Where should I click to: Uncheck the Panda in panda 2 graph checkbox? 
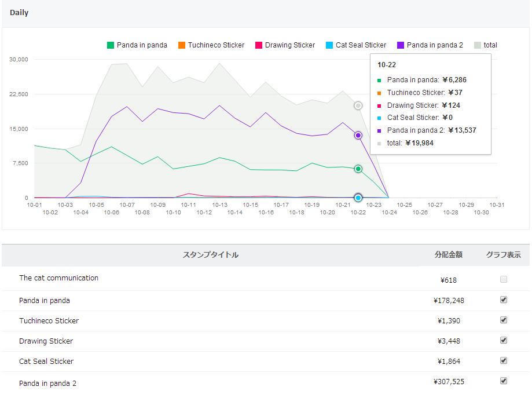pyautogui.click(x=504, y=381)
